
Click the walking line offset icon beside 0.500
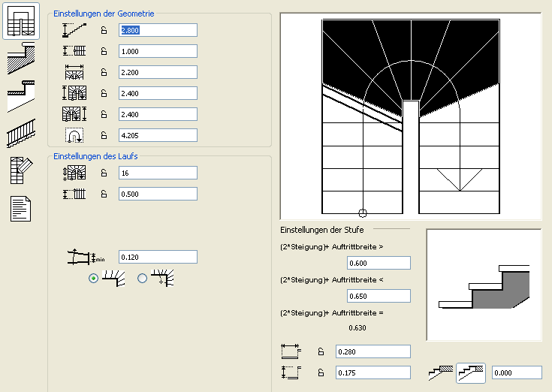(74, 194)
